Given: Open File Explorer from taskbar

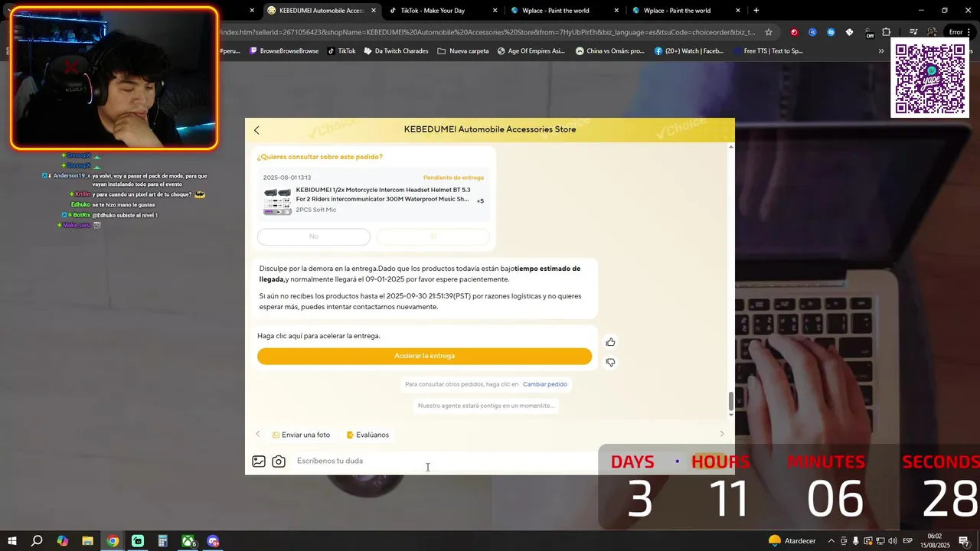Looking at the screenshot, I should [x=87, y=541].
